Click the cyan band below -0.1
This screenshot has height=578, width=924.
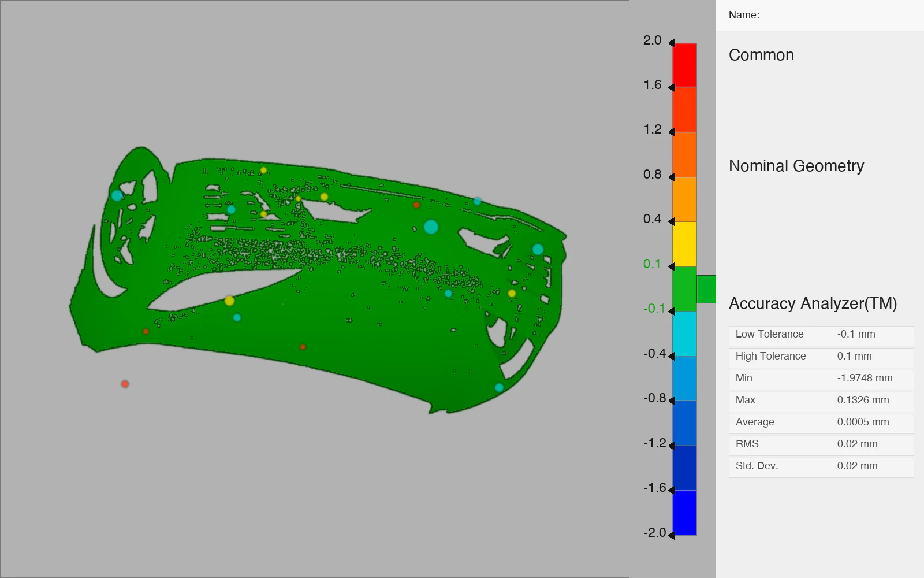click(x=685, y=334)
